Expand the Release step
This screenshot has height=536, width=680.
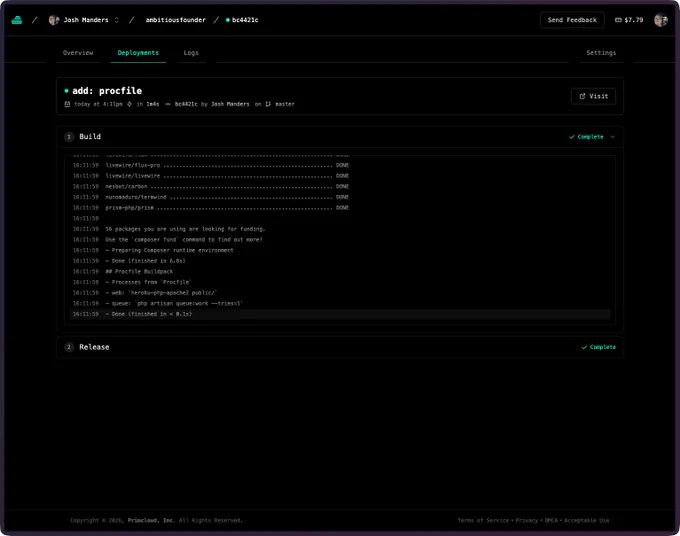click(x=340, y=347)
